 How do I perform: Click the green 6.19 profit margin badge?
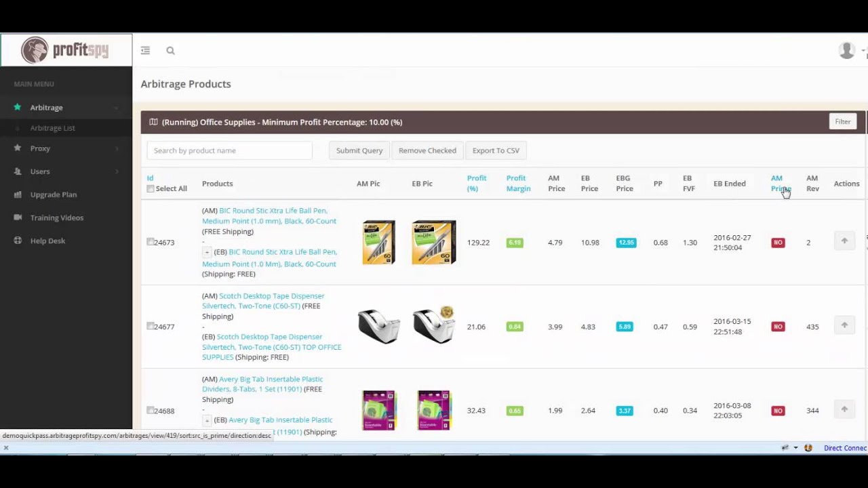515,242
